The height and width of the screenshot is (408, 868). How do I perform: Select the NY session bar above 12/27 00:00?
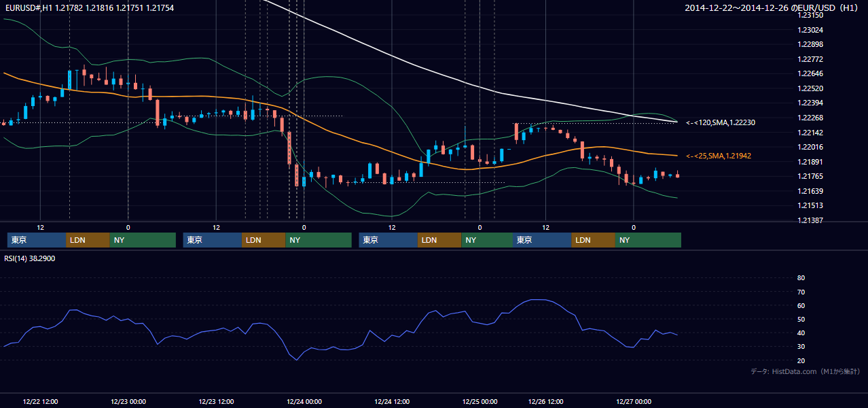(x=648, y=240)
